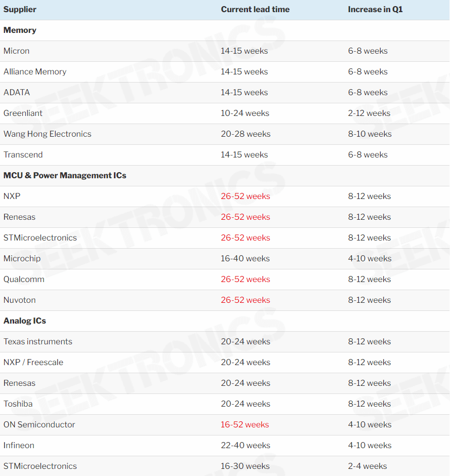The image size is (450, 476).
Task: Click the NXP / Freescale supplier name
Action: tap(33, 363)
